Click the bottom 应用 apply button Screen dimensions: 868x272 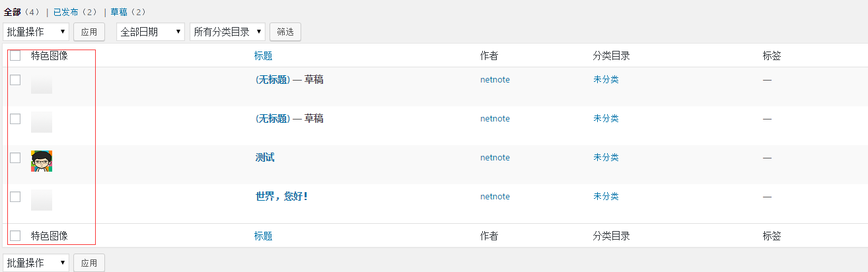89,263
